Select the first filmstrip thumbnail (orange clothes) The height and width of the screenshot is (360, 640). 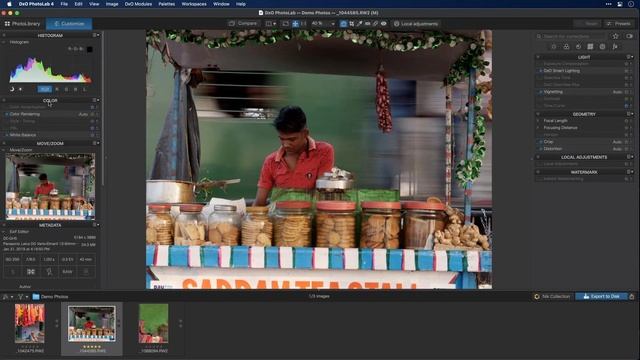[x=30, y=323]
